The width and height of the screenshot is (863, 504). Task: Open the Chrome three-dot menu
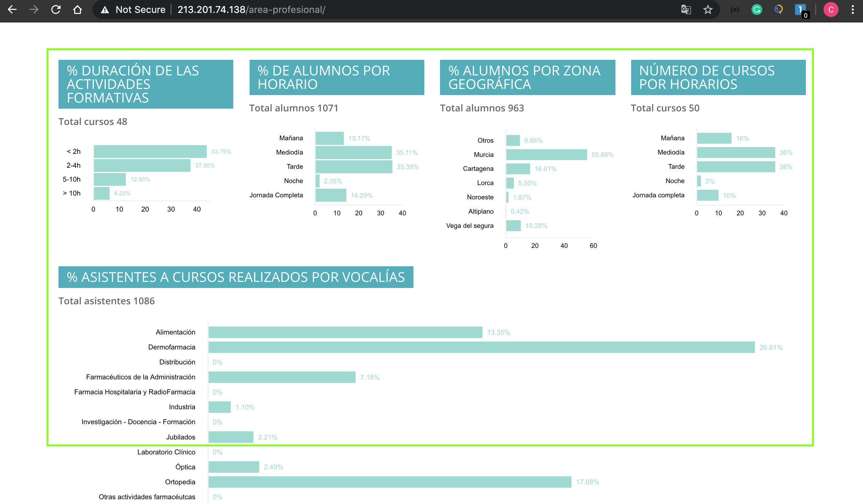tap(853, 10)
